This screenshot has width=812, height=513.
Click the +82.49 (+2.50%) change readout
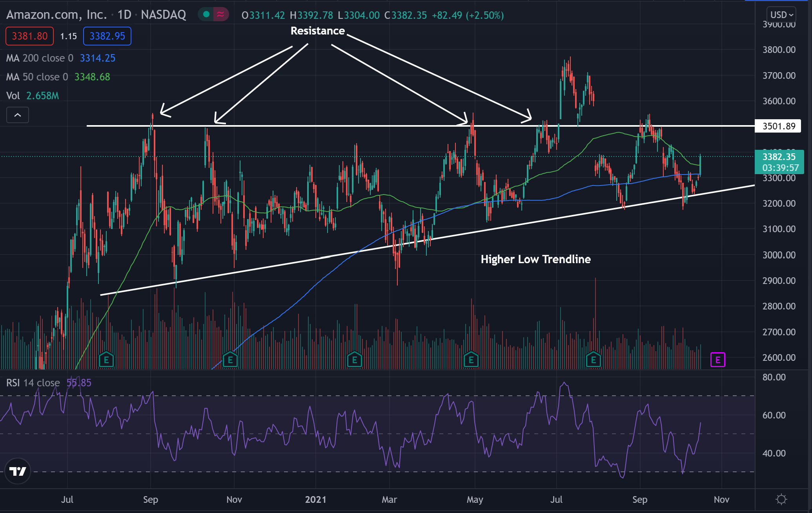[x=468, y=15]
